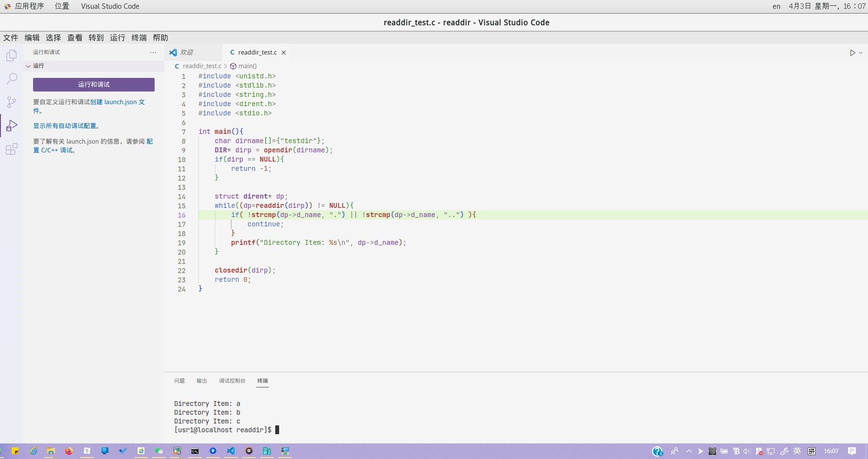The width and height of the screenshot is (868, 459).
Task: Click the blue help question mark tray icon
Action: (x=657, y=451)
